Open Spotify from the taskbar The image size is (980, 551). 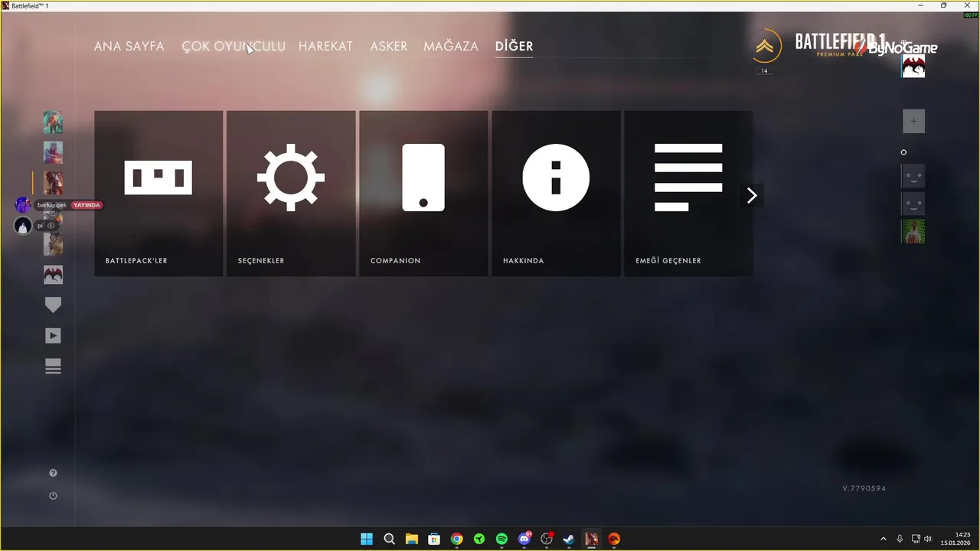tap(501, 539)
